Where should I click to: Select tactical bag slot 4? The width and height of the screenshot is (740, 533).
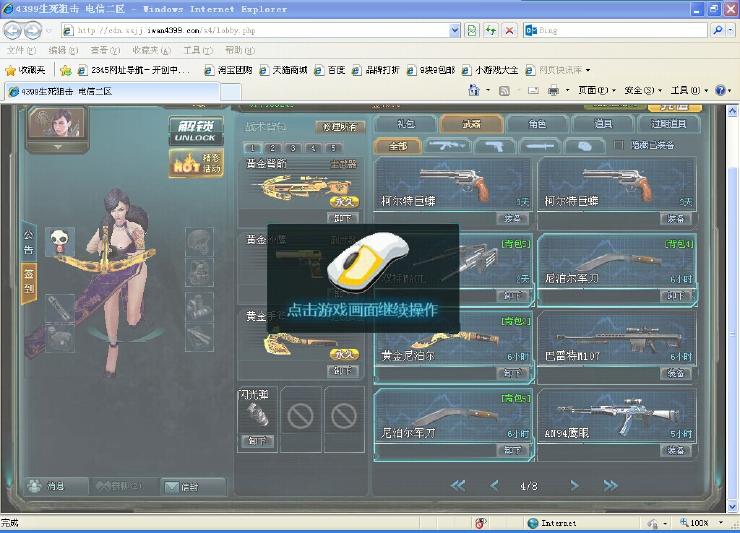pos(313,148)
